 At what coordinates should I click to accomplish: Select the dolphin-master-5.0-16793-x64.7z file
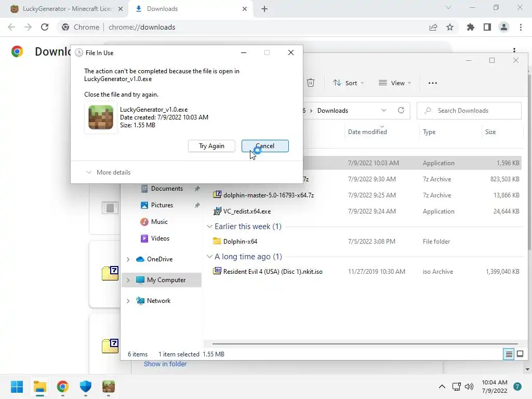pos(269,195)
